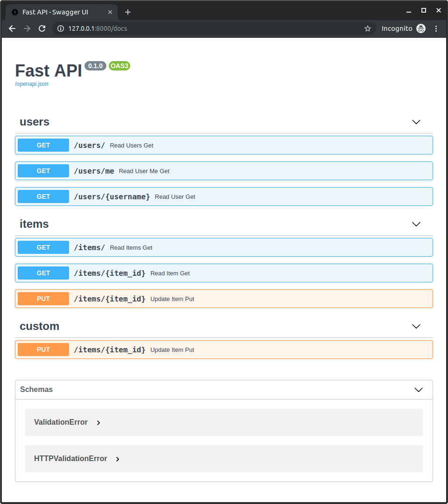The height and width of the screenshot is (504, 448).
Task: Click the Incognito profile icon
Action: point(421,28)
